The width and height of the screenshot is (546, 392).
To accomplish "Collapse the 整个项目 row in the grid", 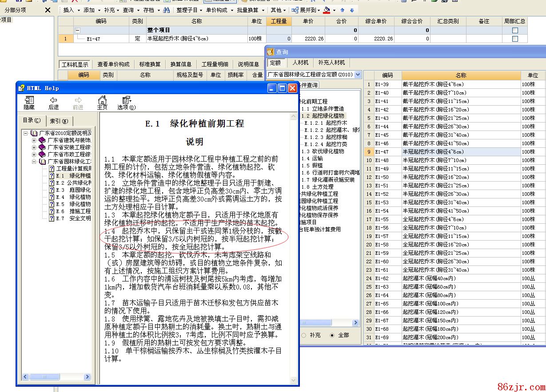I will [x=78, y=30].
